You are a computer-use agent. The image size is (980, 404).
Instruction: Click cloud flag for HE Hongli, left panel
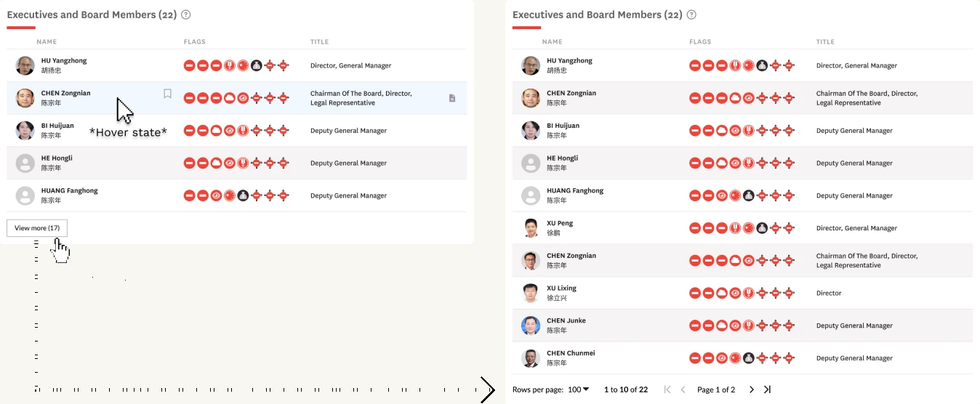(x=216, y=163)
